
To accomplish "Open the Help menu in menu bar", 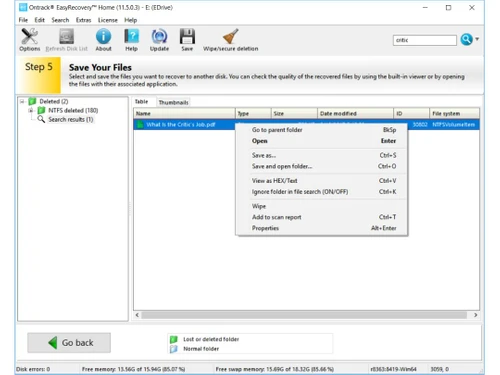I will point(131,20).
